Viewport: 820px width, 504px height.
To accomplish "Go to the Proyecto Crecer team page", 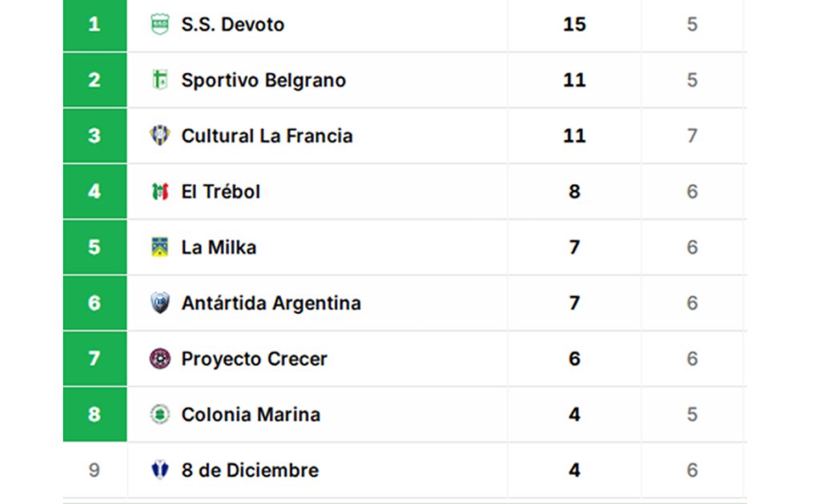I will (x=254, y=359).
